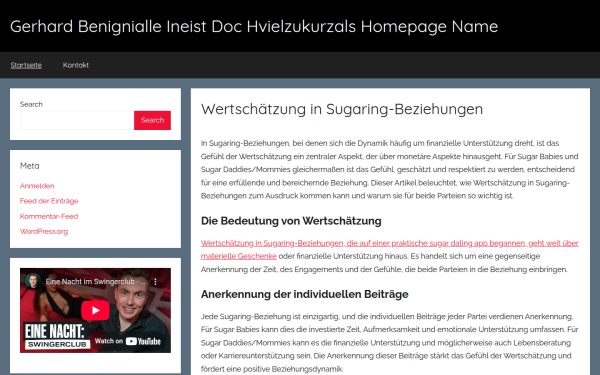Focus the sidebar search input field
The width and height of the screenshot is (600, 375).
pyautogui.click(x=75, y=120)
